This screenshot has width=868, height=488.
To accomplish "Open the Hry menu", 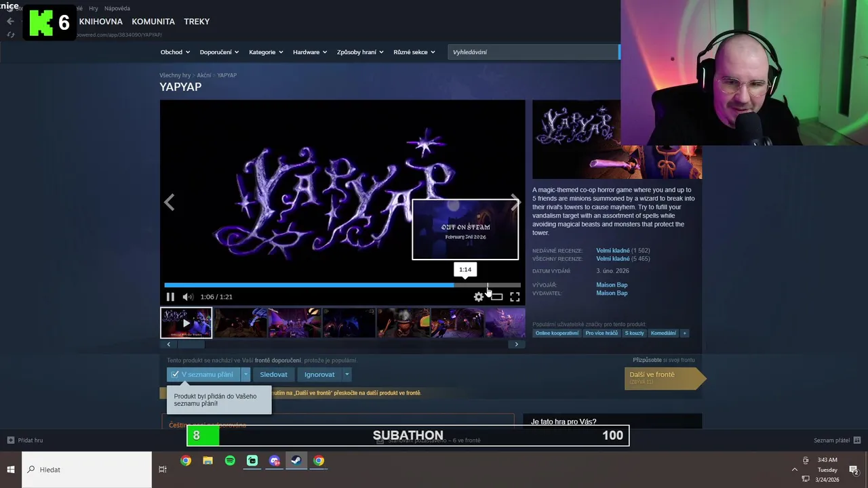I will coord(94,9).
